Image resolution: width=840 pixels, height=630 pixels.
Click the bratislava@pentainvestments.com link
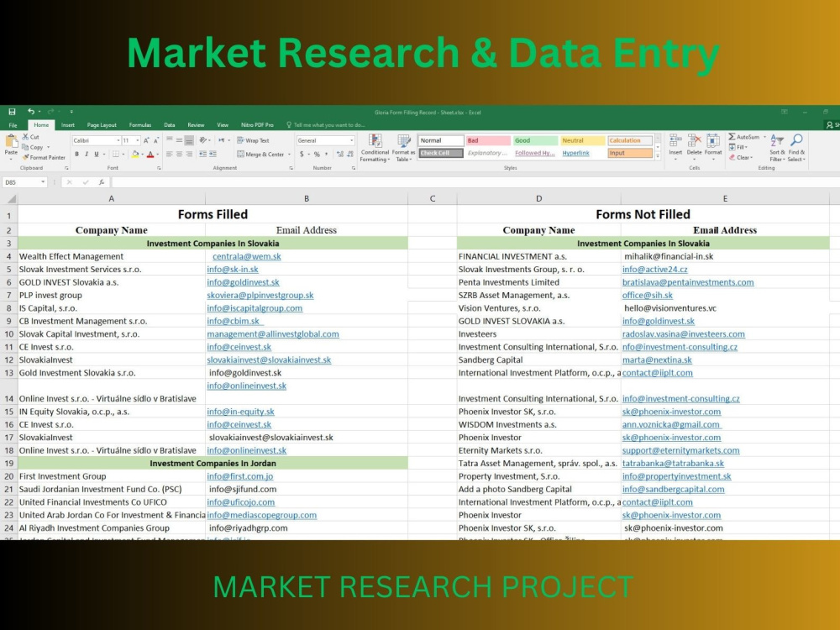[688, 282]
